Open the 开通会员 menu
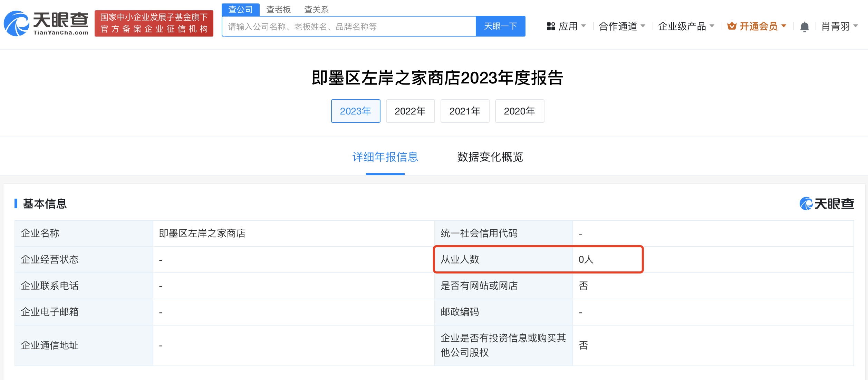Viewport: 868px width, 380px height. (759, 26)
